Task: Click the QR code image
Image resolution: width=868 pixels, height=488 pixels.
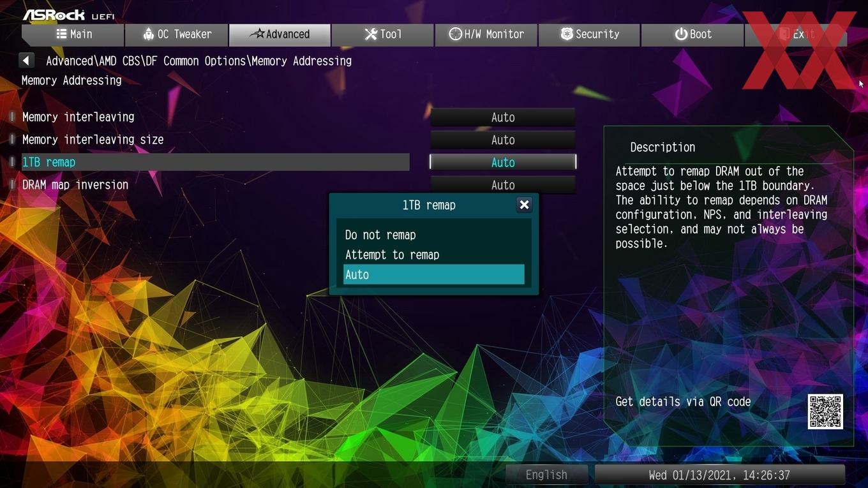Action: coord(825,411)
